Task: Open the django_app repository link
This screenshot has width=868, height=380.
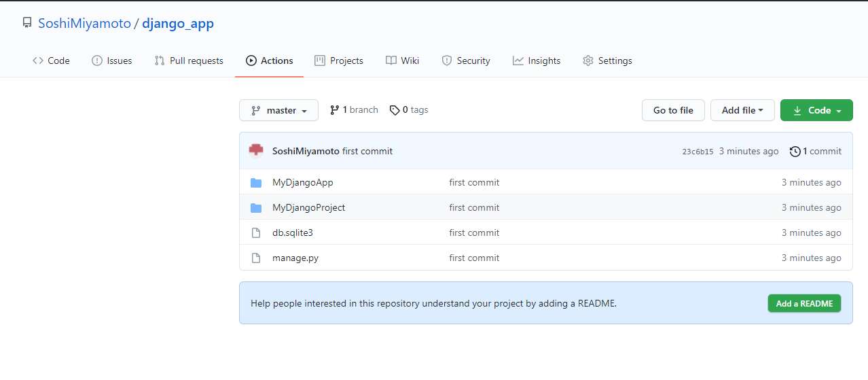Action: click(x=178, y=24)
